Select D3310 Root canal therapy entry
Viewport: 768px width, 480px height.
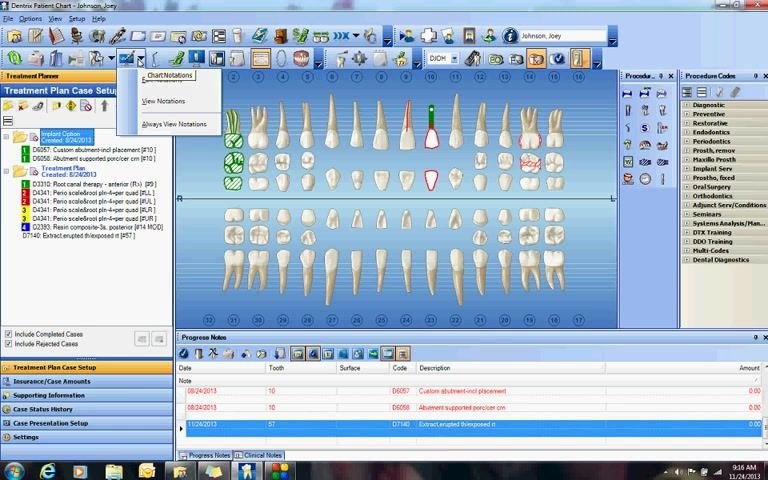click(x=94, y=184)
